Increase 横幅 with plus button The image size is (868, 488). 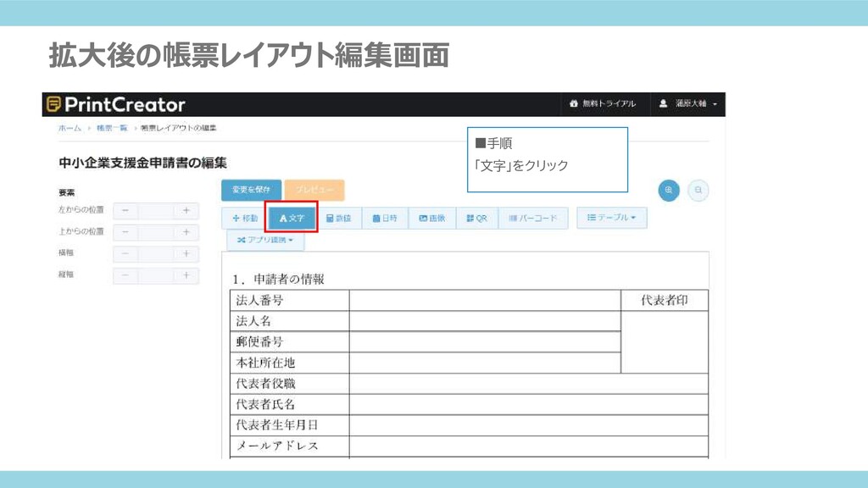click(186, 253)
